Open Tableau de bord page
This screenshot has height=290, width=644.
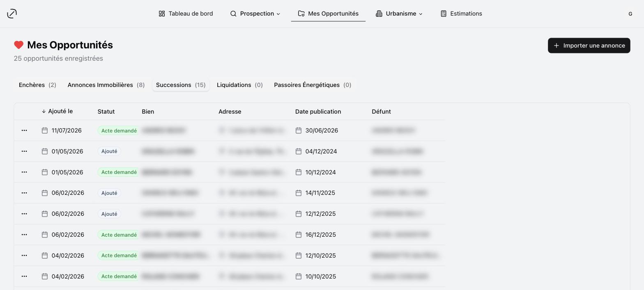(x=186, y=14)
